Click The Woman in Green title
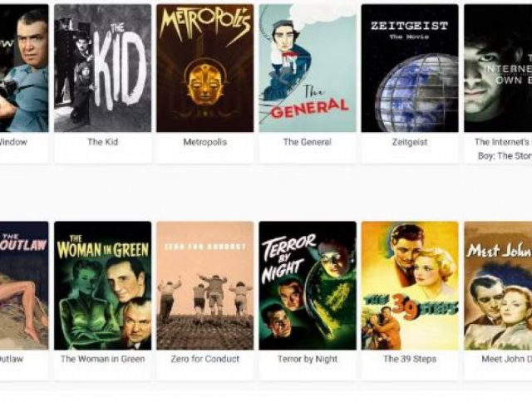The height and width of the screenshot is (402, 532). click(102, 359)
